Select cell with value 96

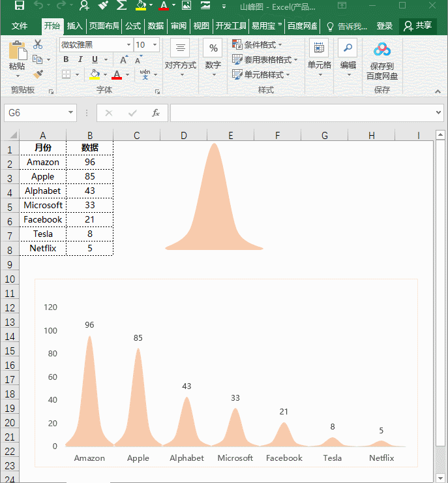pos(90,162)
